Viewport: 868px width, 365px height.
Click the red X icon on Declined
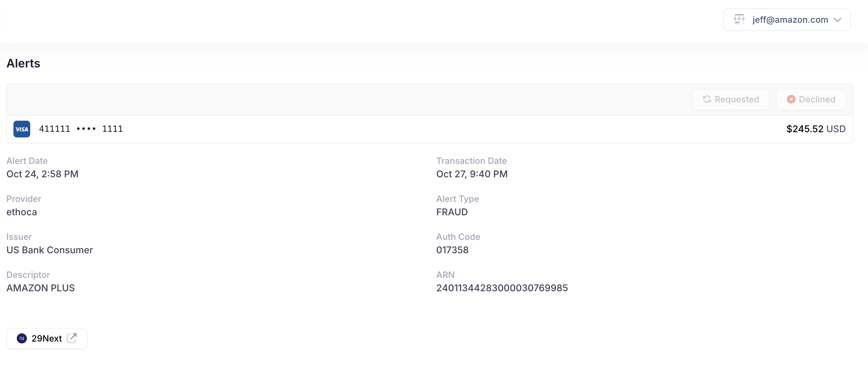[x=791, y=99]
